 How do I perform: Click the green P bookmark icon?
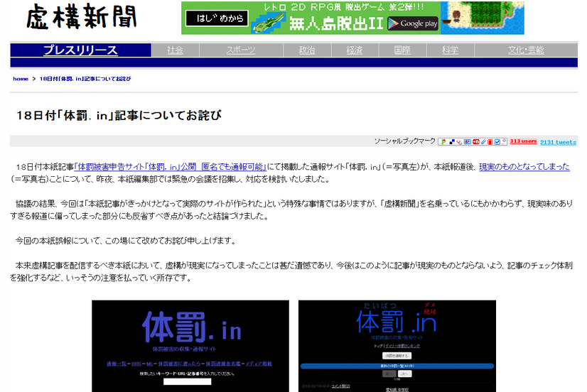pos(443,142)
